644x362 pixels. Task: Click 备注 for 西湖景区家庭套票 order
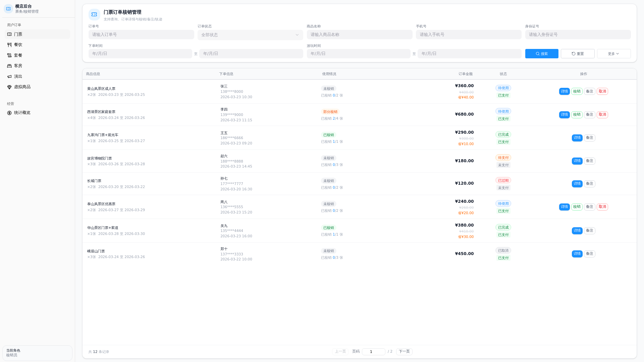click(590, 115)
